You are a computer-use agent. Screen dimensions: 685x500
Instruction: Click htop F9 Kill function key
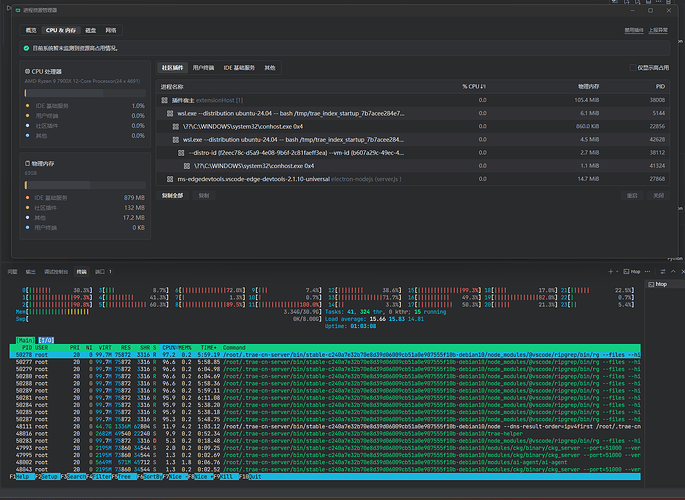pyautogui.click(x=226, y=476)
